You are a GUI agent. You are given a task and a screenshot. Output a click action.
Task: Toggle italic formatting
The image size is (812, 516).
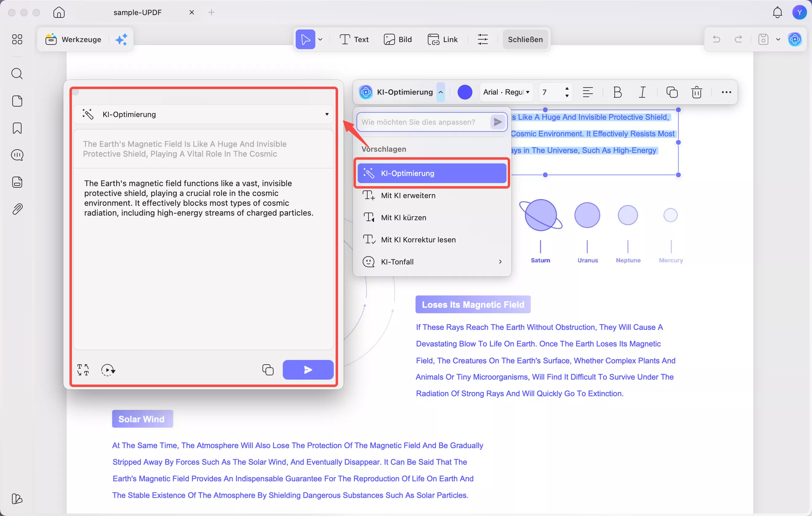(x=642, y=92)
